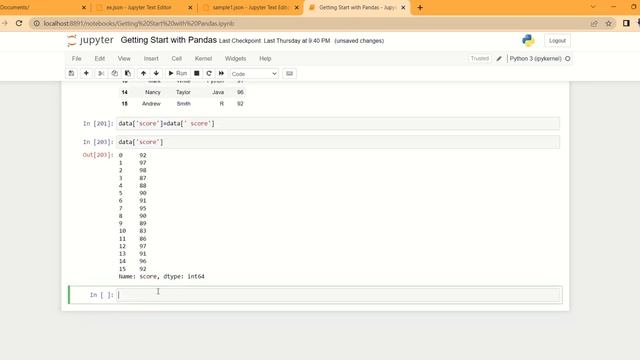Open the View menu

[124, 59]
